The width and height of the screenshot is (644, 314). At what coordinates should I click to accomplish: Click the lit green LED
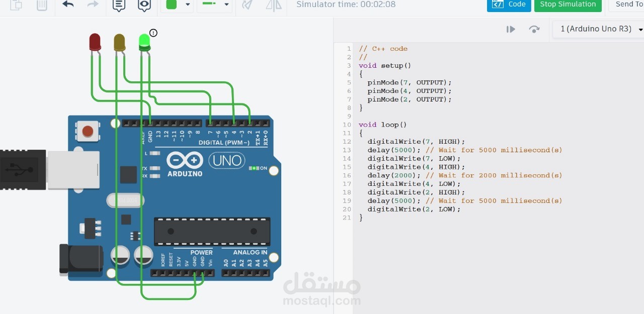144,42
